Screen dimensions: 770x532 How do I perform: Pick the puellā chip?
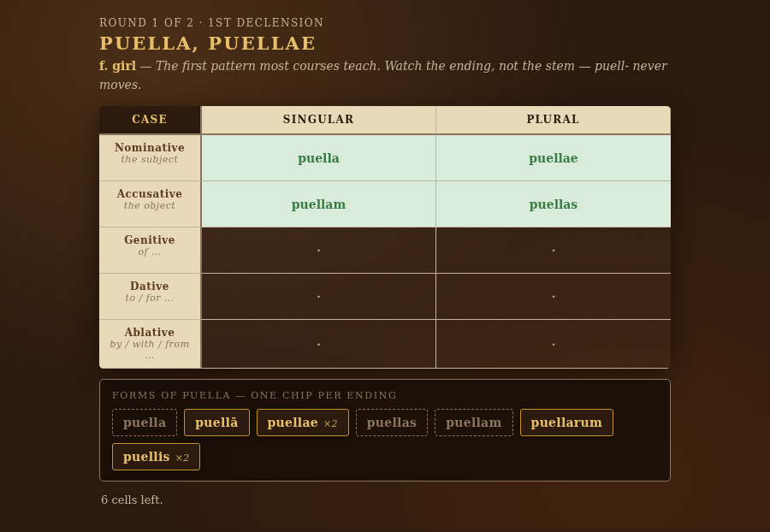[216, 423]
